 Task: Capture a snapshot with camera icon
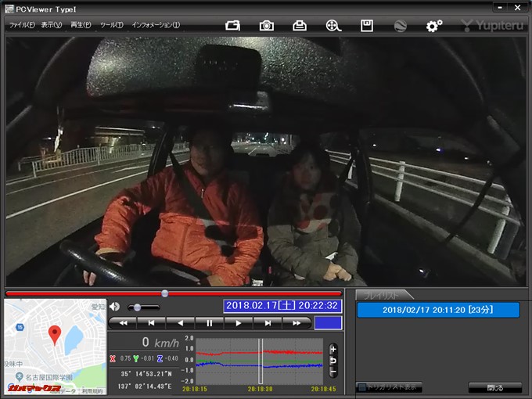267,25
